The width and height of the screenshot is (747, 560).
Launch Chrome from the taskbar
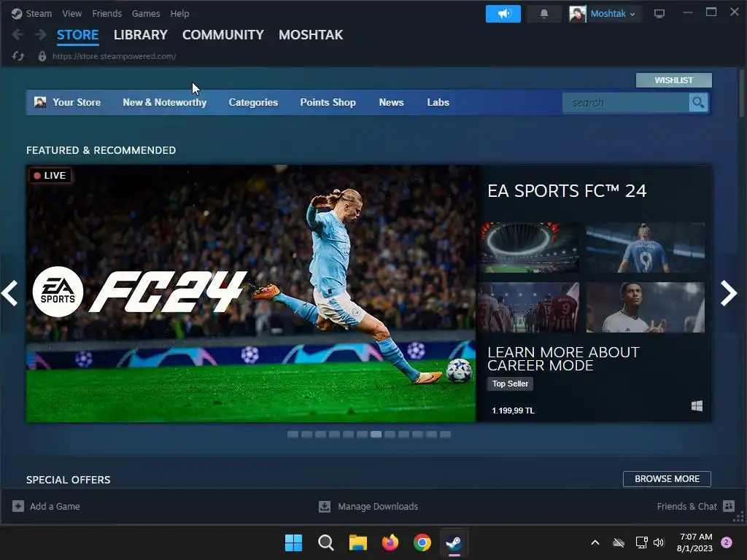[422, 542]
